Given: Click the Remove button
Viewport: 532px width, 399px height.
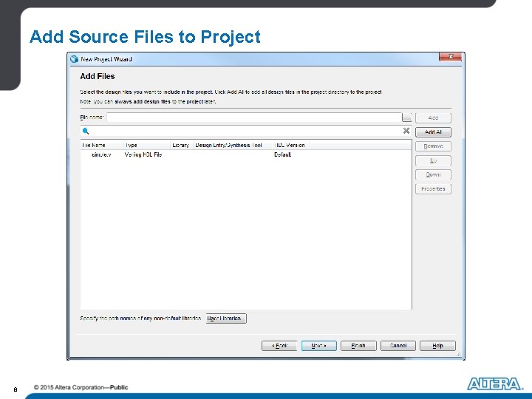Looking at the screenshot, I should click(x=433, y=146).
